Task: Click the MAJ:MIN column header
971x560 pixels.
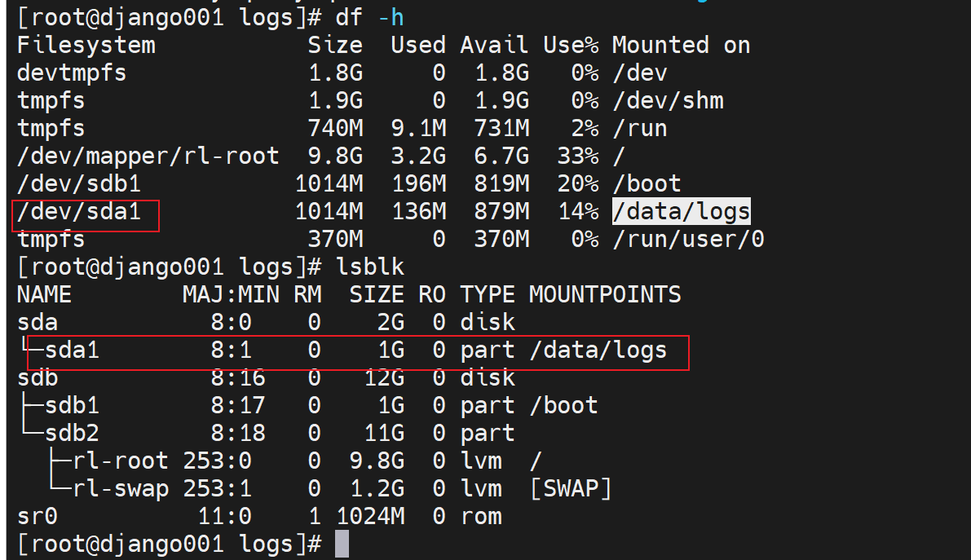Action: [231, 294]
